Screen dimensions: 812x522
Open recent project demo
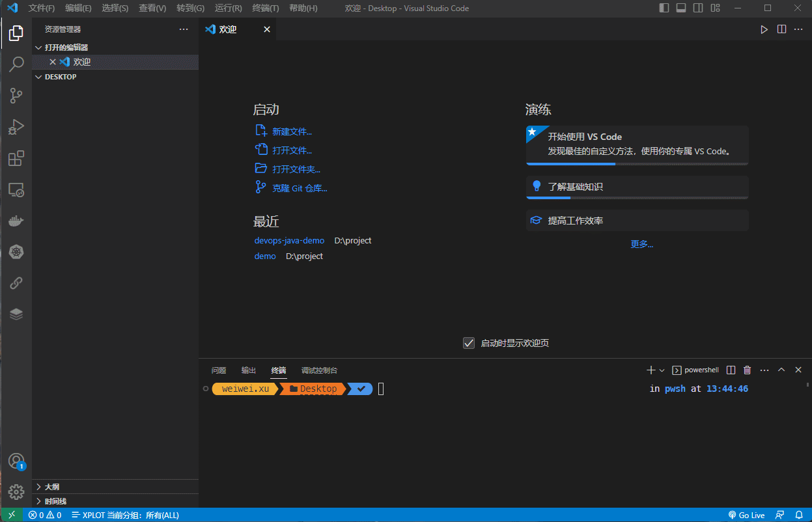pos(265,256)
